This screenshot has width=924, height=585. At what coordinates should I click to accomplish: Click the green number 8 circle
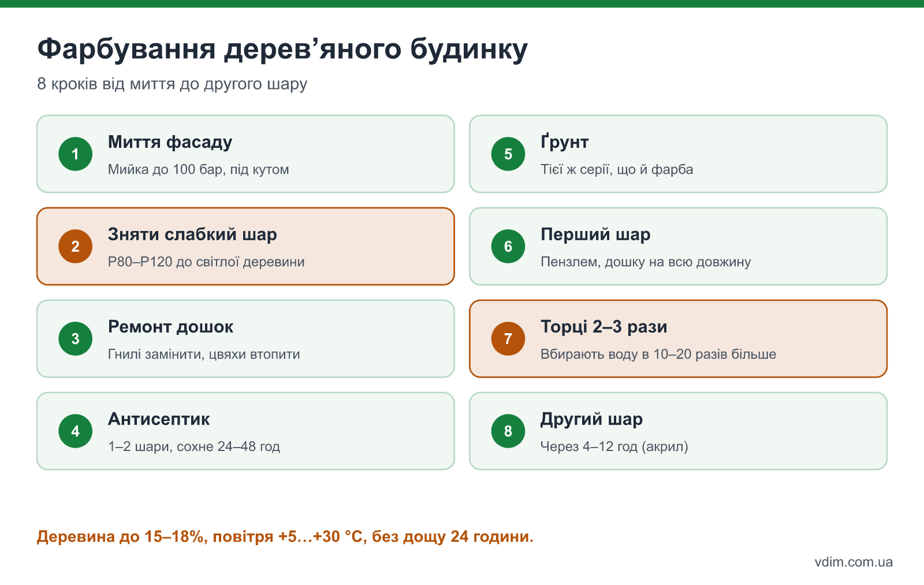point(508,431)
